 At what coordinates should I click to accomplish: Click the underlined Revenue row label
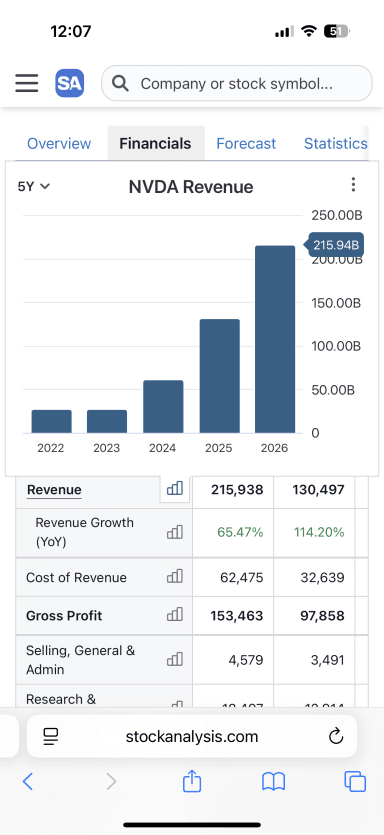tap(54, 489)
